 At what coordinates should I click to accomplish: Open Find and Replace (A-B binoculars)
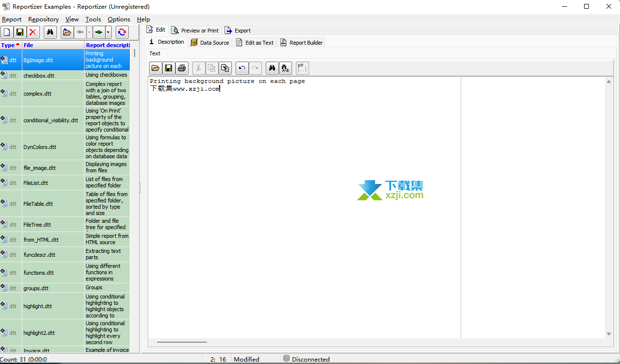coord(285,68)
